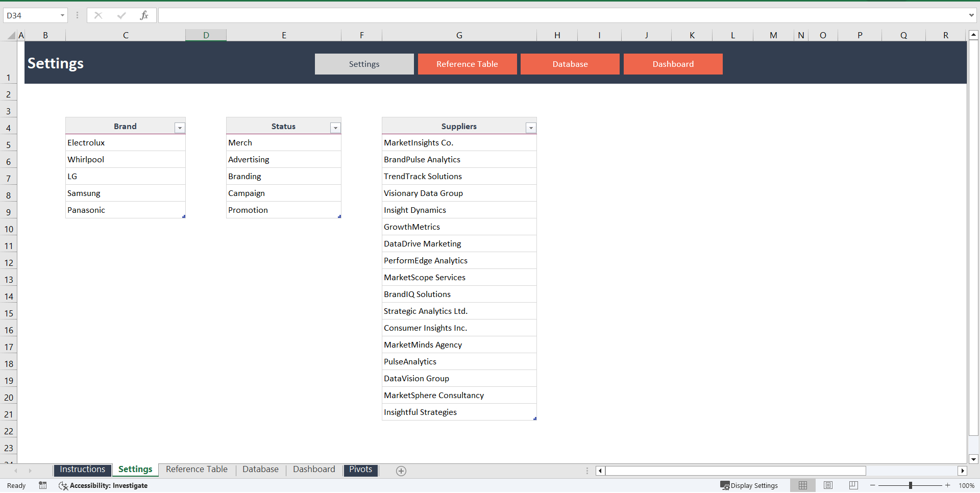Select the Insightful Strategies cell
This screenshot has height=493, width=980.
(x=459, y=412)
